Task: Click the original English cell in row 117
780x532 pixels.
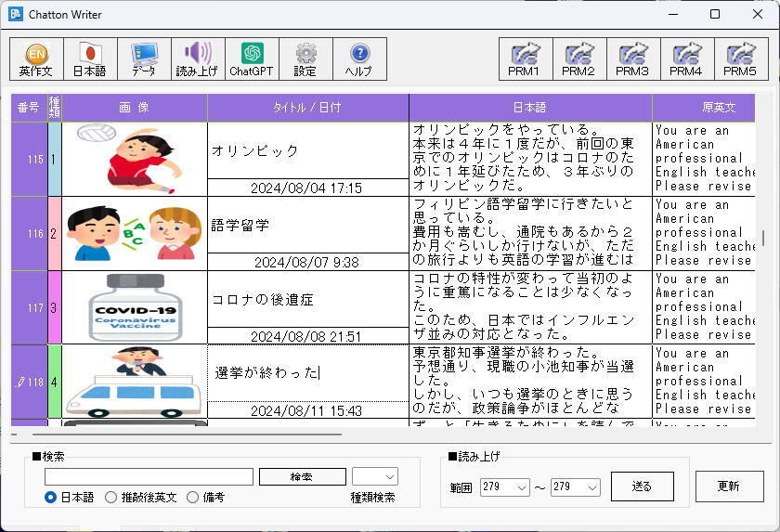Action: tap(704, 307)
